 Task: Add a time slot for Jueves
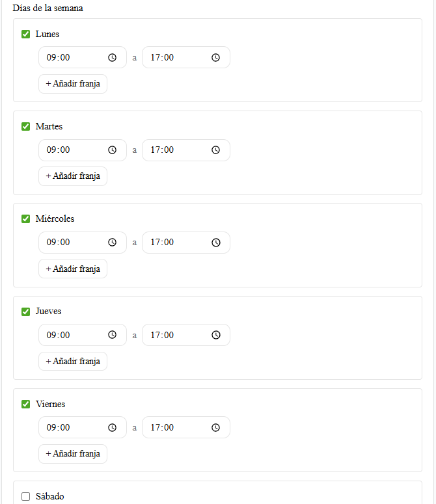coord(73,361)
